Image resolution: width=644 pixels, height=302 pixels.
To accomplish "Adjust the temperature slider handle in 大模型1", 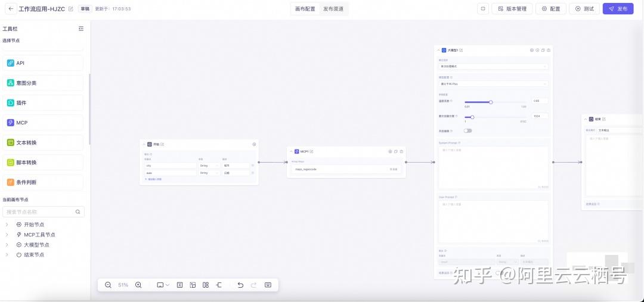I will click(491, 102).
